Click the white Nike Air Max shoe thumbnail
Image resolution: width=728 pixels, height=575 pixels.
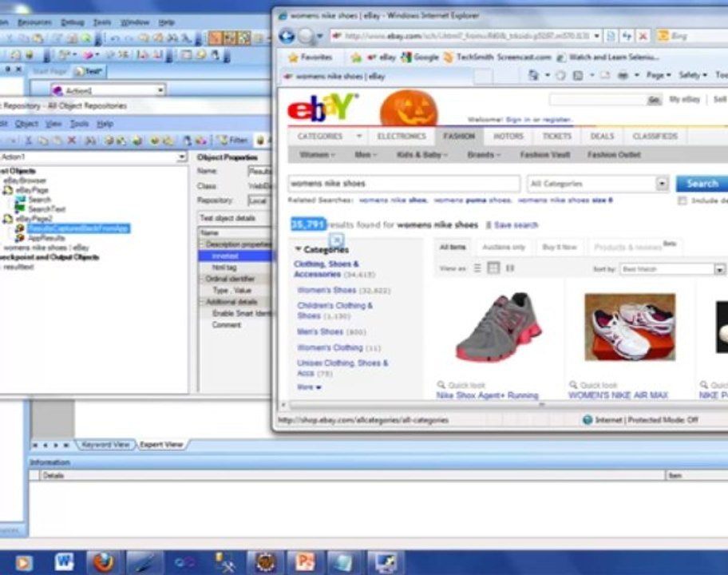click(630, 327)
